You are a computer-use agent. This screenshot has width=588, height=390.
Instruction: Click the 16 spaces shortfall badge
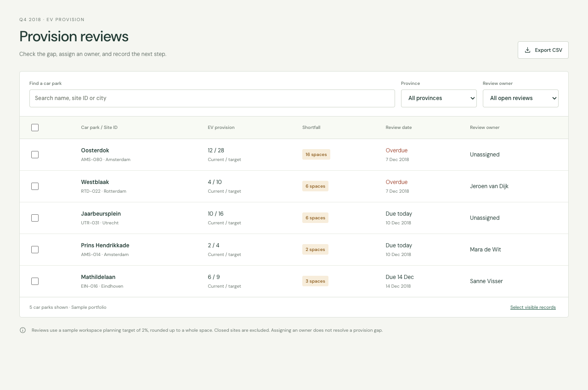316,155
